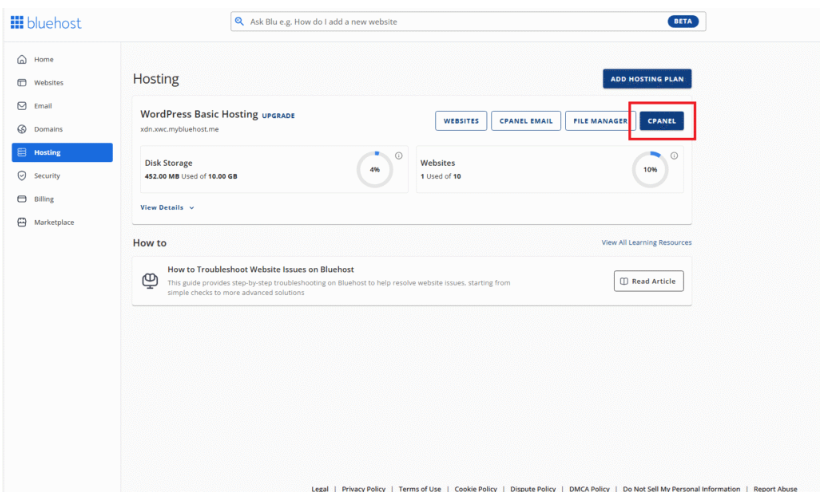Click the Email envelope icon
Image resolution: width=823 pixels, height=496 pixels.
[22, 105]
